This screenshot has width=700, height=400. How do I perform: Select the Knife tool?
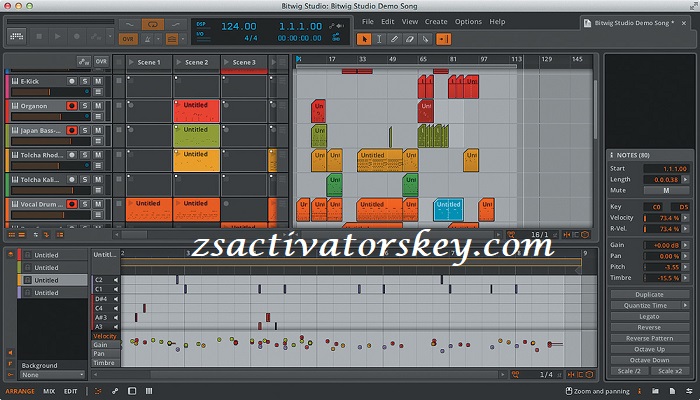425,39
